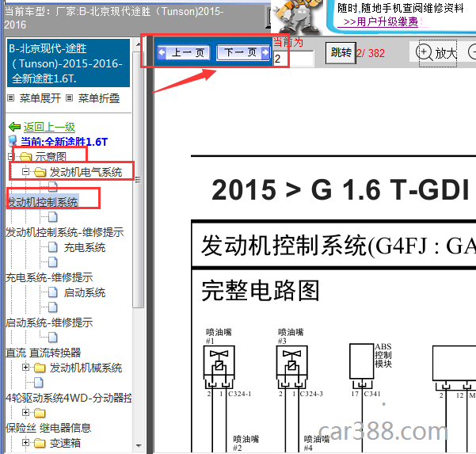Collapse the 发动机电气系统 node
This screenshot has height=454, width=476.
[x=25, y=172]
